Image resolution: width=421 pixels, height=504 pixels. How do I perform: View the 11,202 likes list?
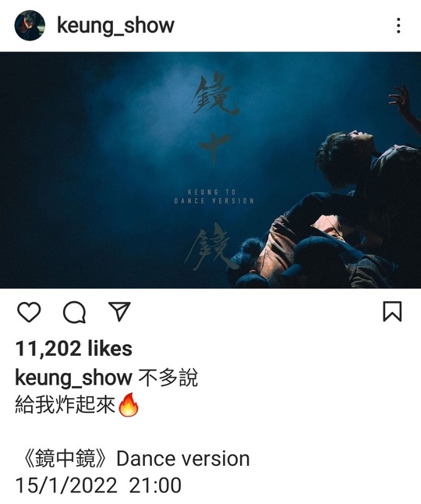(x=74, y=349)
